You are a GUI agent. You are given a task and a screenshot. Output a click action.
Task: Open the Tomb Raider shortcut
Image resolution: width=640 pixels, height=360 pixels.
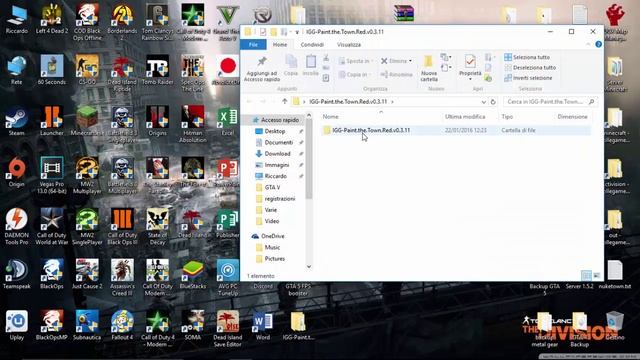[158, 70]
